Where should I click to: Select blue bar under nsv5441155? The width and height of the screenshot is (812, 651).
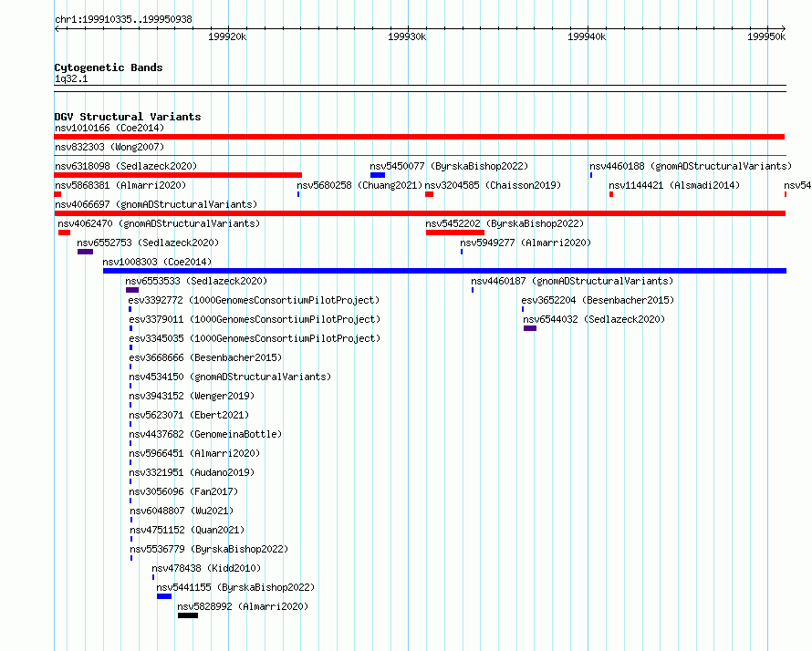coord(164,596)
